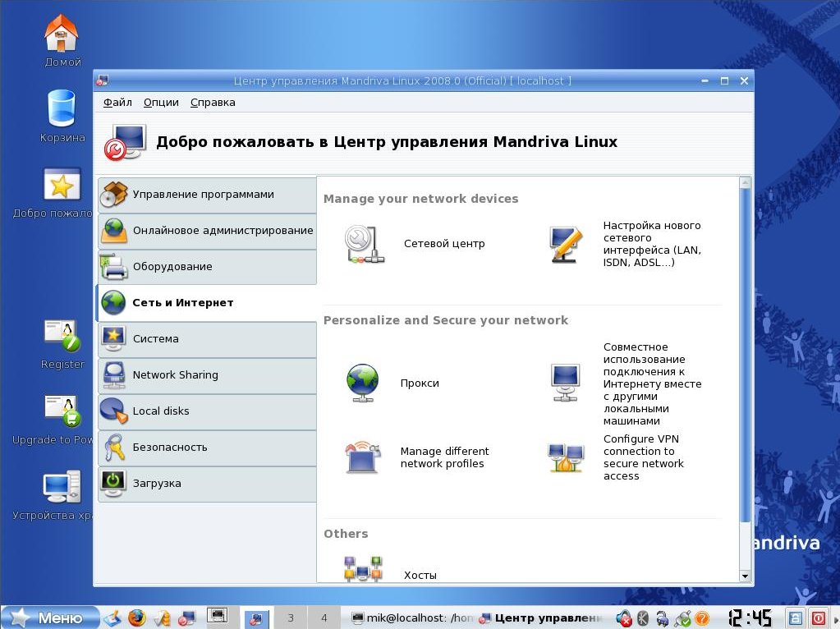Minimize the Control Center window
840x629 pixels.
[x=705, y=81]
